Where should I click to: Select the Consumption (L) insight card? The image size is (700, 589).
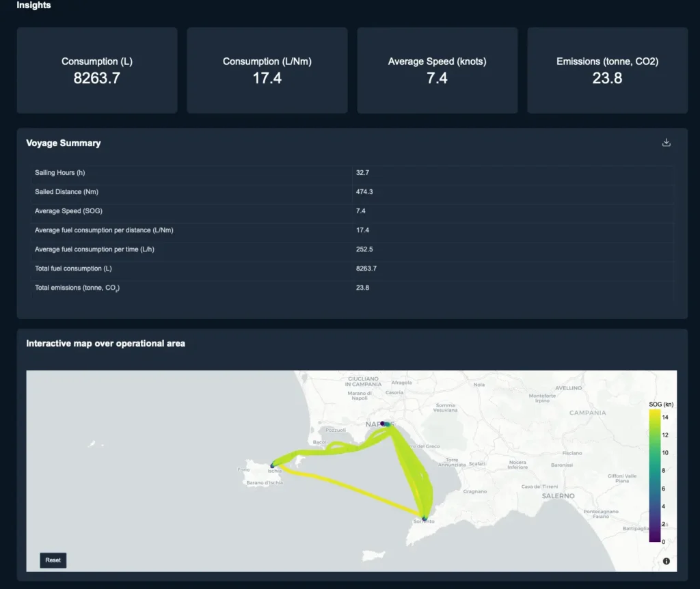[97, 70]
